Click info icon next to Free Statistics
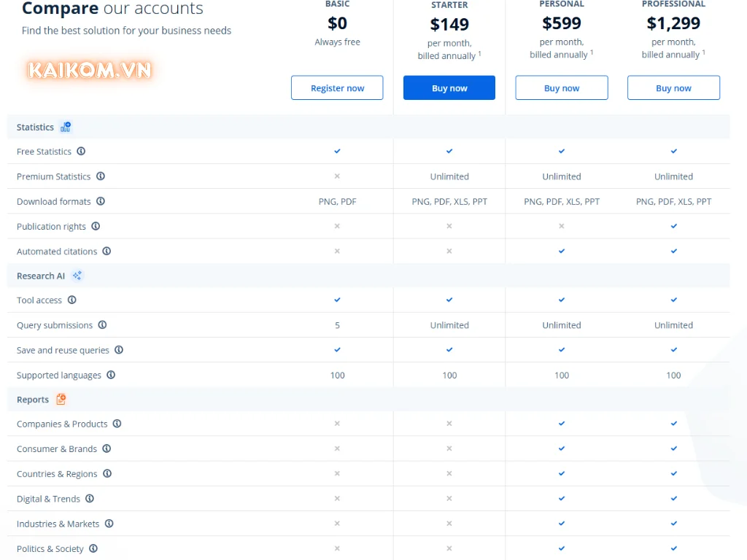747x560 pixels. 81,152
